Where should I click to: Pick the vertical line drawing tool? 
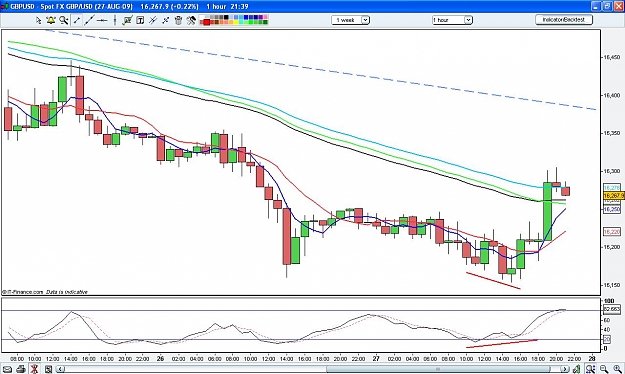tap(115, 20)
